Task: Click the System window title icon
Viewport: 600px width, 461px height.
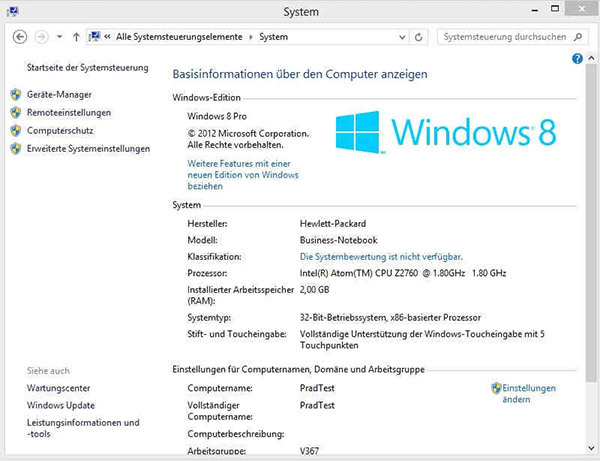Action: tap(12, 11)
